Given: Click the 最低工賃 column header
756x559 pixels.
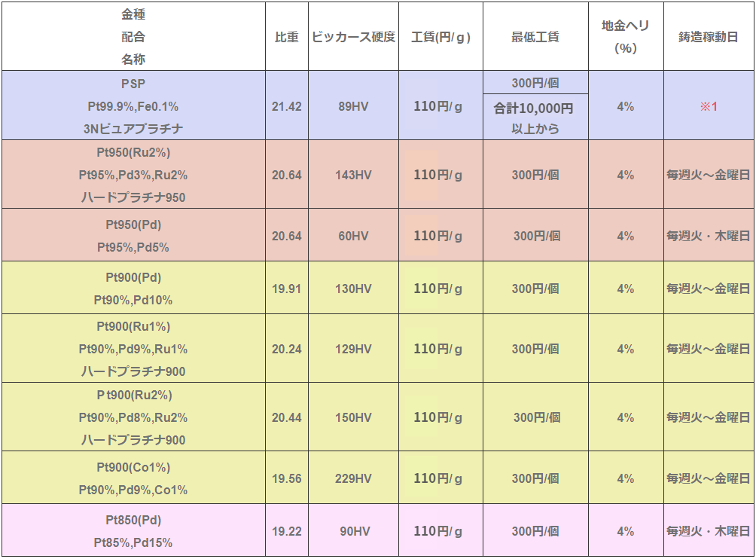Looking at the screenshot, I should pos(535,37).
